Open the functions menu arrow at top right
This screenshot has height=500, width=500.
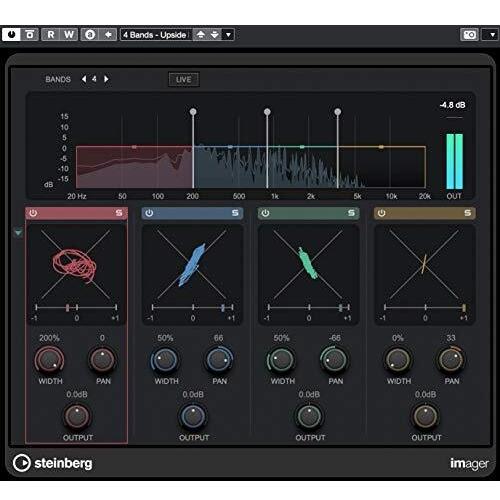pyautogui.click(x=492, y=34)
